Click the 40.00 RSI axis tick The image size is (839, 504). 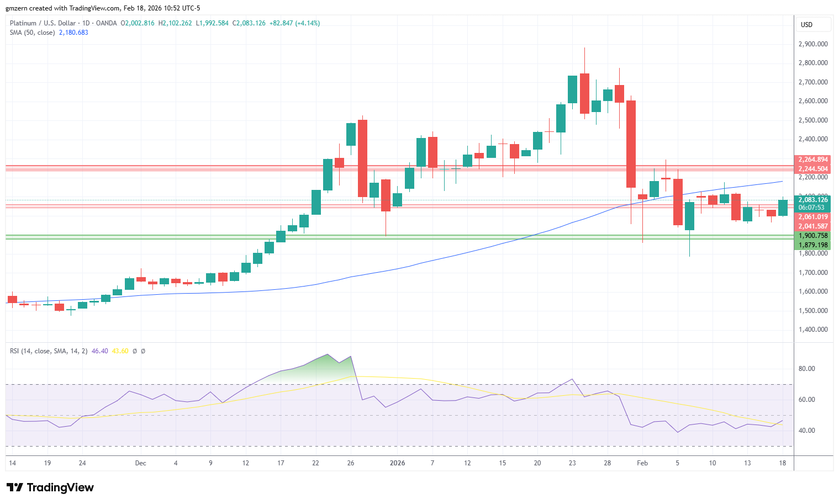(807, 431)
